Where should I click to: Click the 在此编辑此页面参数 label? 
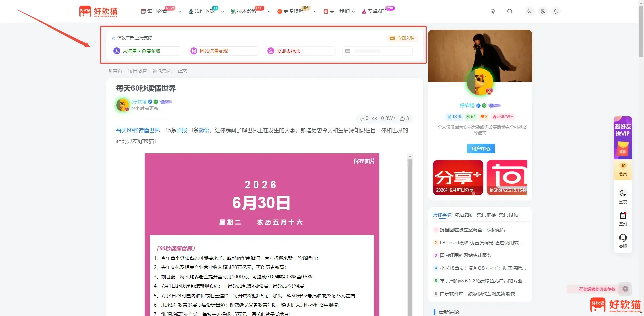[597, 289]
